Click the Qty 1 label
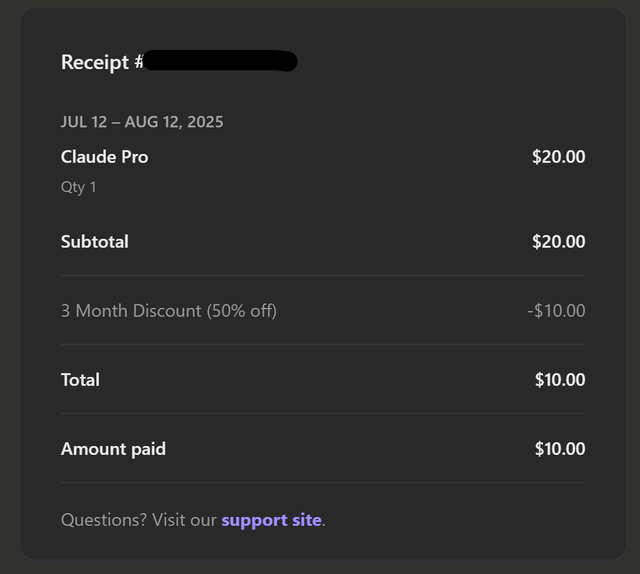 tap(78, 187)
